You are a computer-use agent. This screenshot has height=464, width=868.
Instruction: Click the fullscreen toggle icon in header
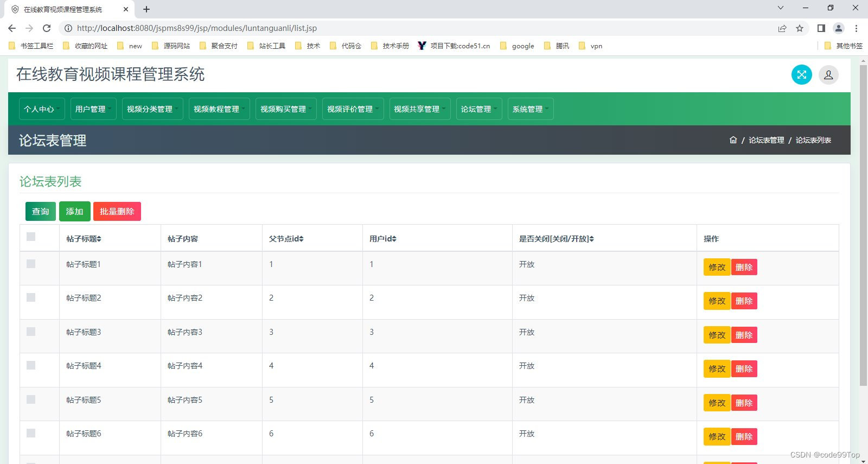[801, 75]
